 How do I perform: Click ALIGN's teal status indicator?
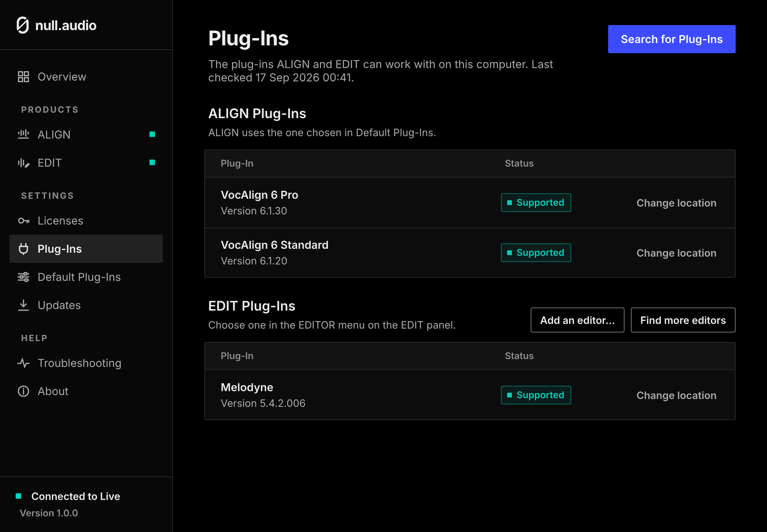(152, 134)
